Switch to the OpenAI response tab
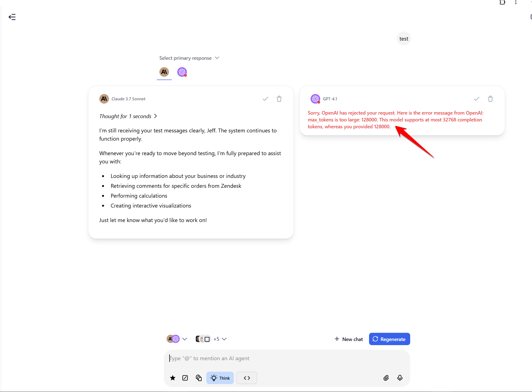Screen dimensions: 532x392 182,72
